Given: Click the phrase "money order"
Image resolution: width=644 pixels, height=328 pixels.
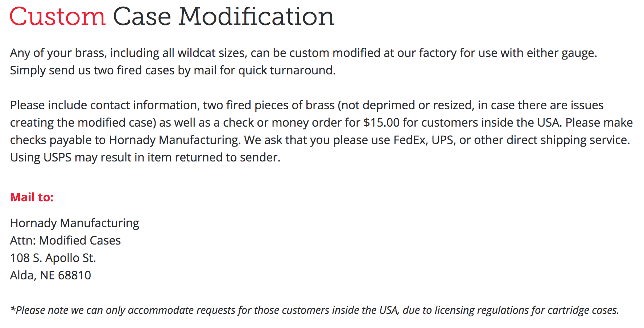Looking at the screenshot, I should (x=307, y=123).
